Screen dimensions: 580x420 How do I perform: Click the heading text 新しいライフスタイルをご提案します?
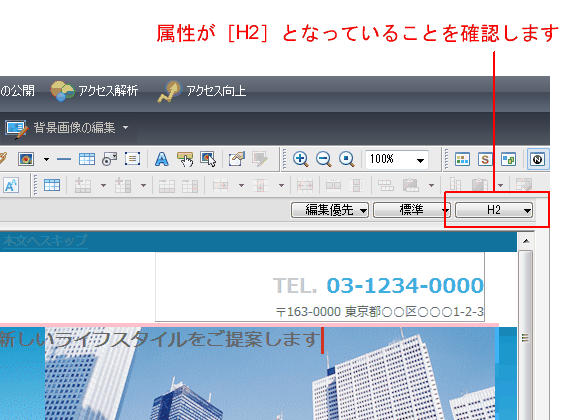(160, 339)
